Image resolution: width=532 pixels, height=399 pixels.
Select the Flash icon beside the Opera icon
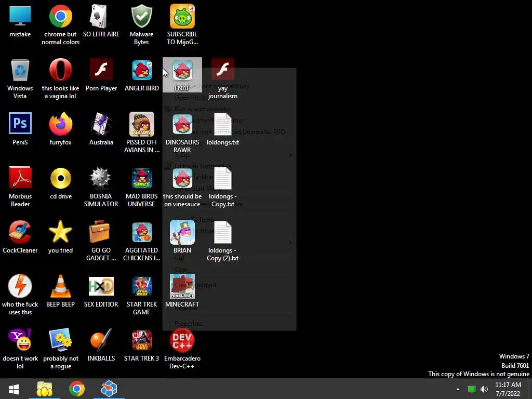point(101,70)
